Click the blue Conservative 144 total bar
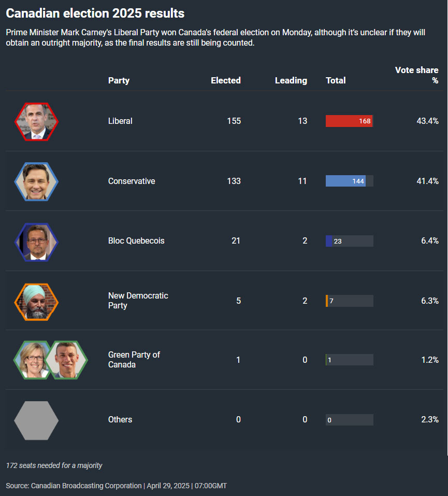The image size is (448, 496). point(345,181)
